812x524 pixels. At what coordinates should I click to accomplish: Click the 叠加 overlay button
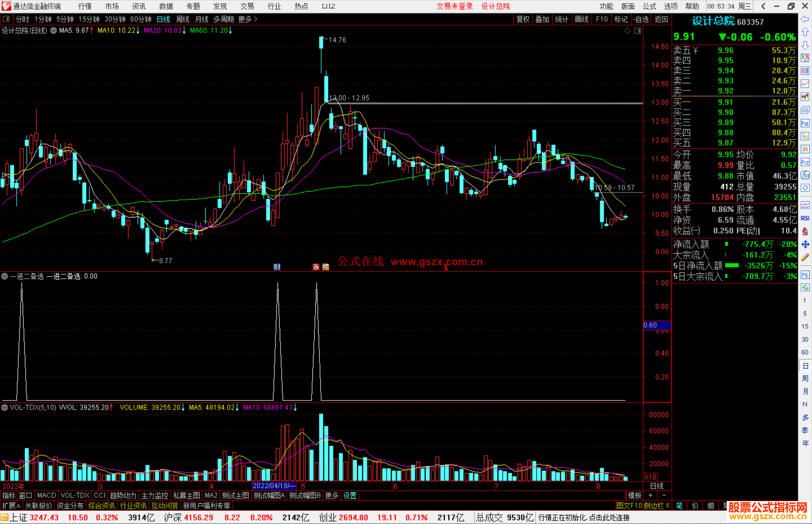point(542,19)
